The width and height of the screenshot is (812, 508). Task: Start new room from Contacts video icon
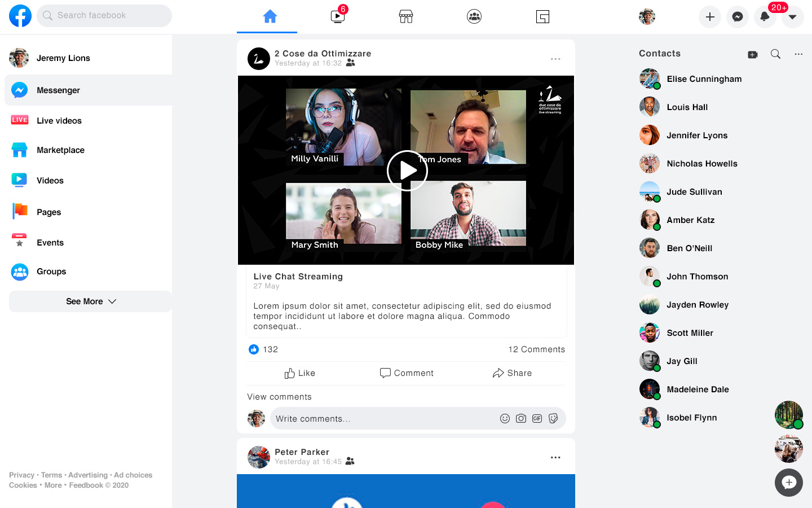coord(753,55)
